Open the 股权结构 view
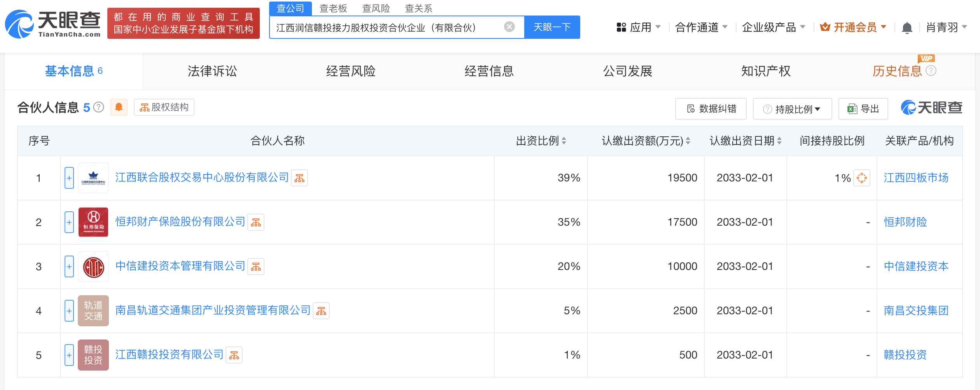 164,107
